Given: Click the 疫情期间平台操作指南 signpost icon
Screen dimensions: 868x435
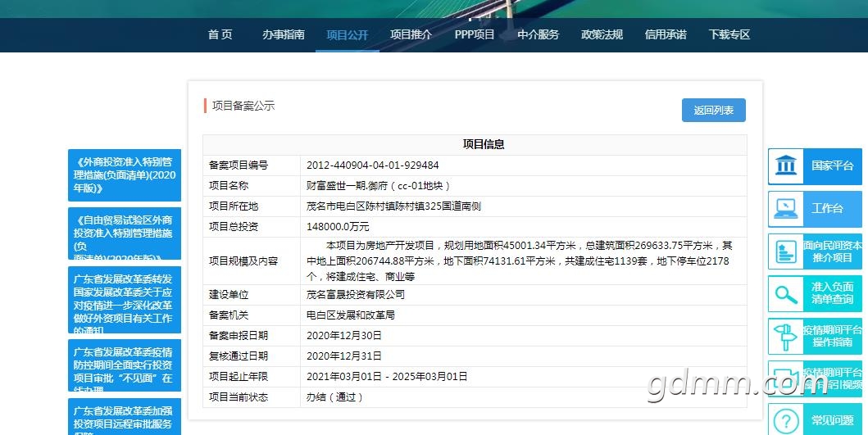Looking at the screenshot, I should [x=785, y=336].
